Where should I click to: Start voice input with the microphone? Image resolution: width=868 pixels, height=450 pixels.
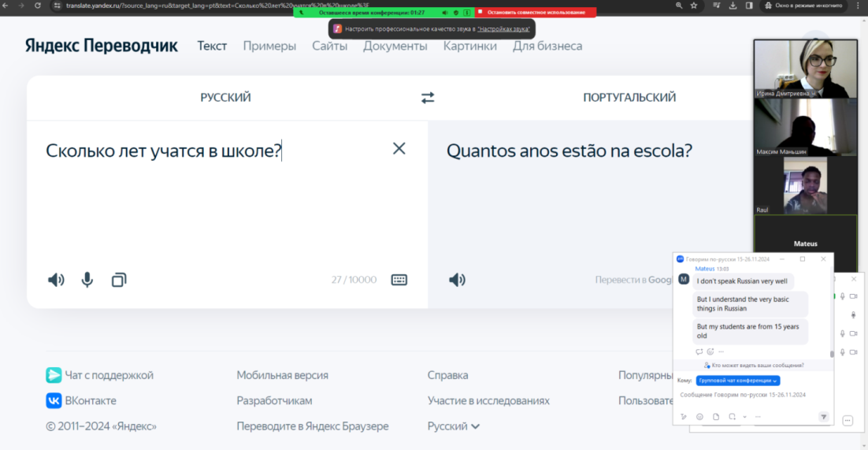(x=87, y=280)
